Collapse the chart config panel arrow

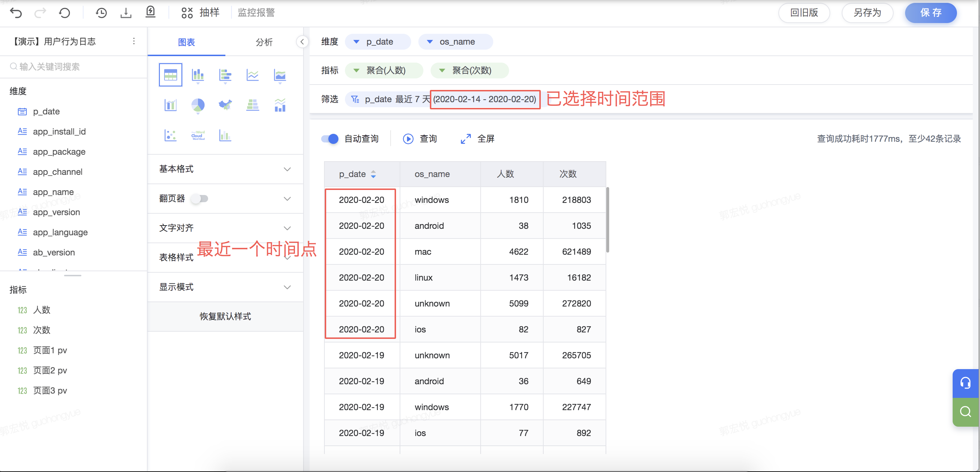point(302,42)
